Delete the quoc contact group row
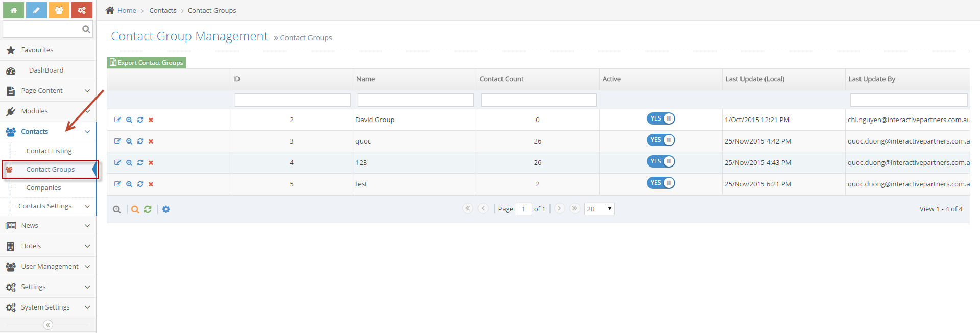980x333 pixels. [x=151, y=141]
